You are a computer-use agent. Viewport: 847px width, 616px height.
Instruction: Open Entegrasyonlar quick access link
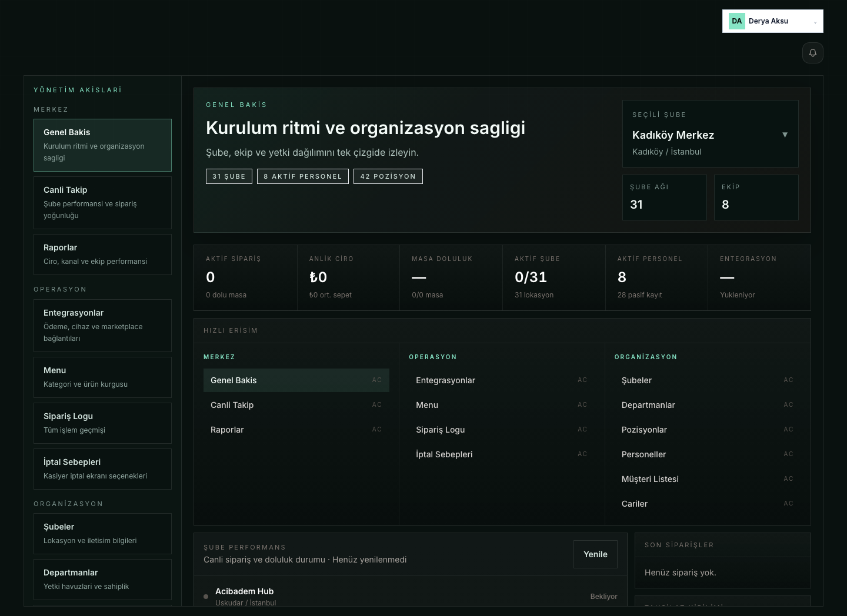[502, 380]
